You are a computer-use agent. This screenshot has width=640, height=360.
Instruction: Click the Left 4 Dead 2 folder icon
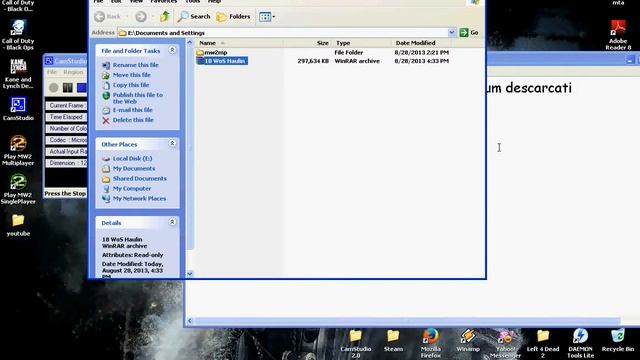pyautogui.click(x=543, y=343)
